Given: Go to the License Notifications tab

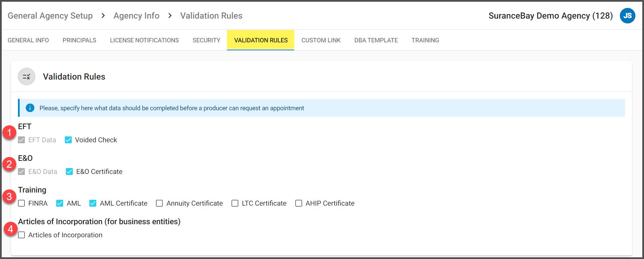Looking at the screenshot, I should click(x=144, y=40).
